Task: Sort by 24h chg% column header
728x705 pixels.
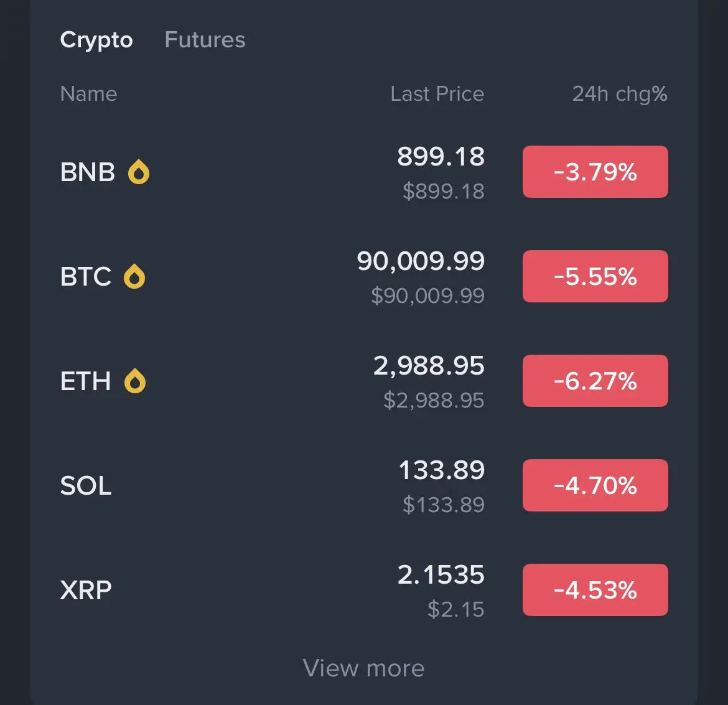Action: (619, 94)
